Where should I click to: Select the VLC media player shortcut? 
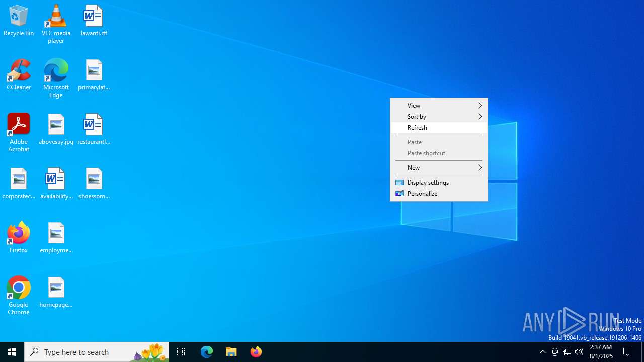tap(56, 24)
